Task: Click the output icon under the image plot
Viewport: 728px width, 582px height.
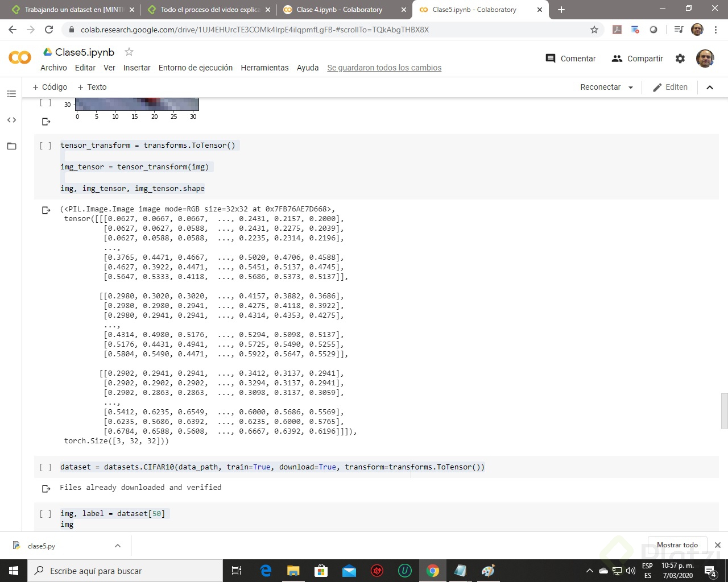Action: [46, 122]
